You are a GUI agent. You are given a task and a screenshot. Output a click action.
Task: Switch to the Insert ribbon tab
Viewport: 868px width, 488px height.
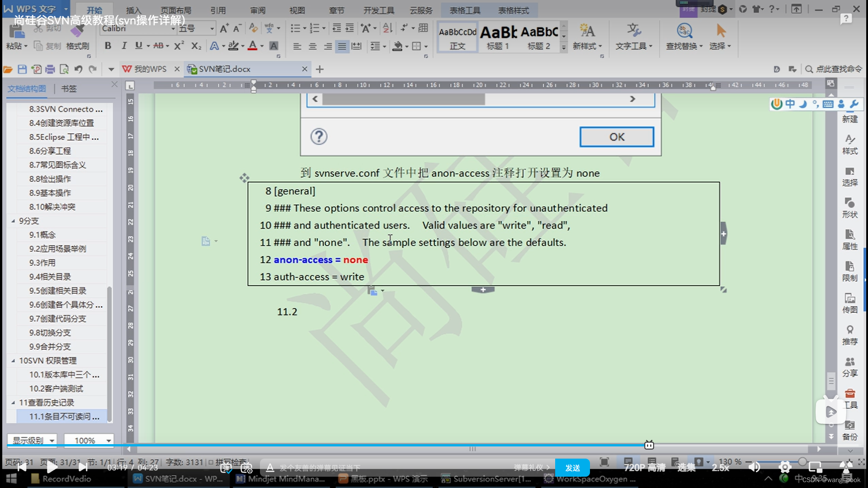133,10
